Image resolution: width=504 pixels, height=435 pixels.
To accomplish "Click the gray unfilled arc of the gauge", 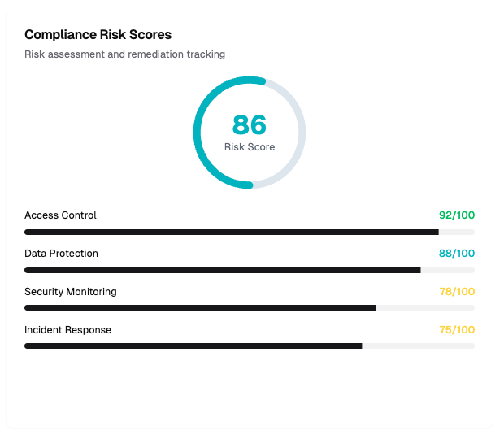I will pos(302,133).
